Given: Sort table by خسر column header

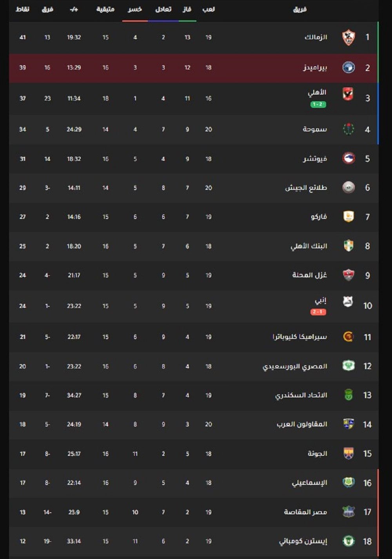Looking at the screenshot, I should [135, 9].
